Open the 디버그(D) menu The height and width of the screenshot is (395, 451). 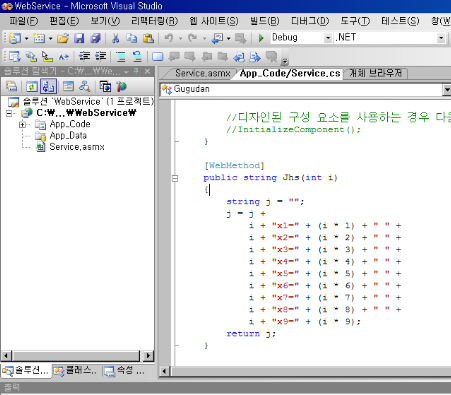pyautogui.click(x=310, y=21)
